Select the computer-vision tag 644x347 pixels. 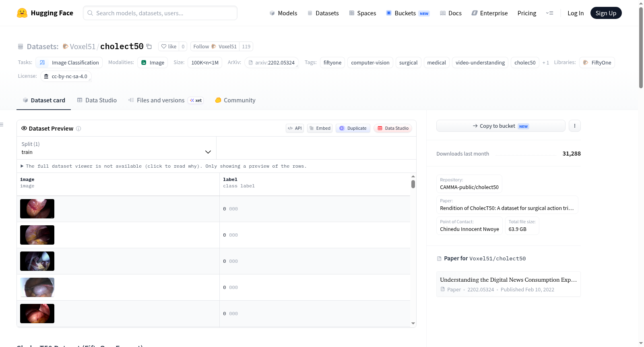(370, 62)
